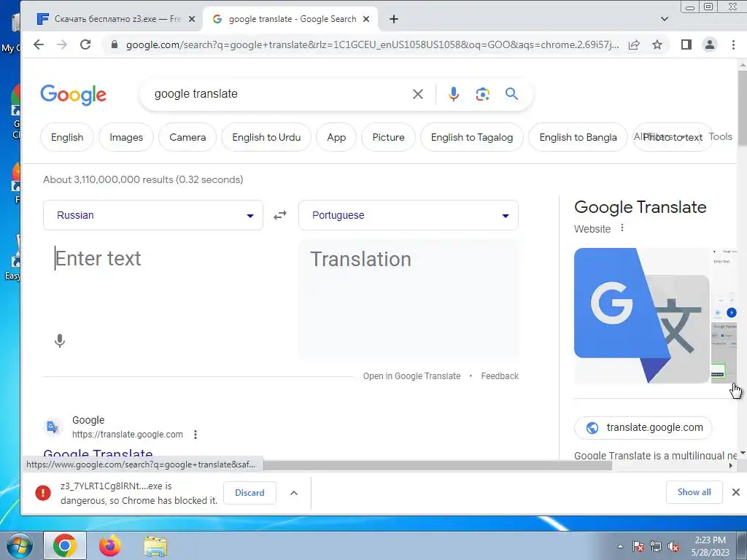The image size is (747, 560).
Task: Click the Google Translate result favicon
Action: click(53, 427)
